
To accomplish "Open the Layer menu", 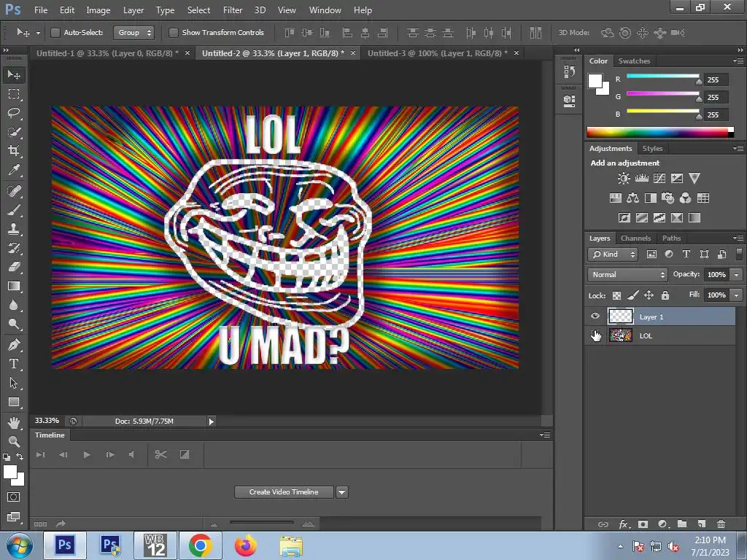I will [x=133, y=10].
